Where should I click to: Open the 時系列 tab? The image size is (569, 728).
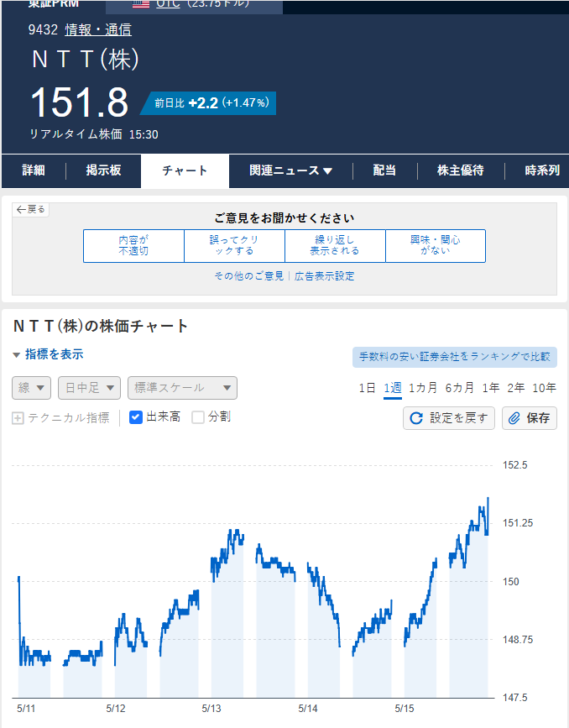(542, 170)
